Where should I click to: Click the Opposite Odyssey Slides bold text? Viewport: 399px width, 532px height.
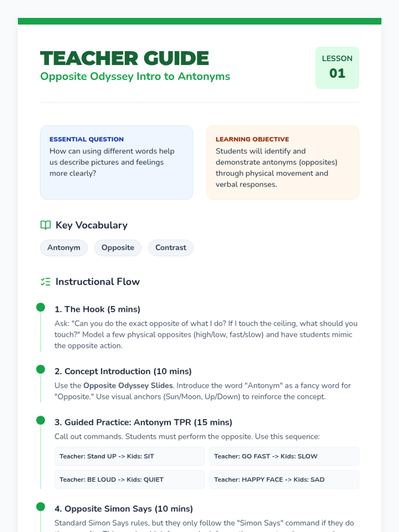(x=128, y=386)
